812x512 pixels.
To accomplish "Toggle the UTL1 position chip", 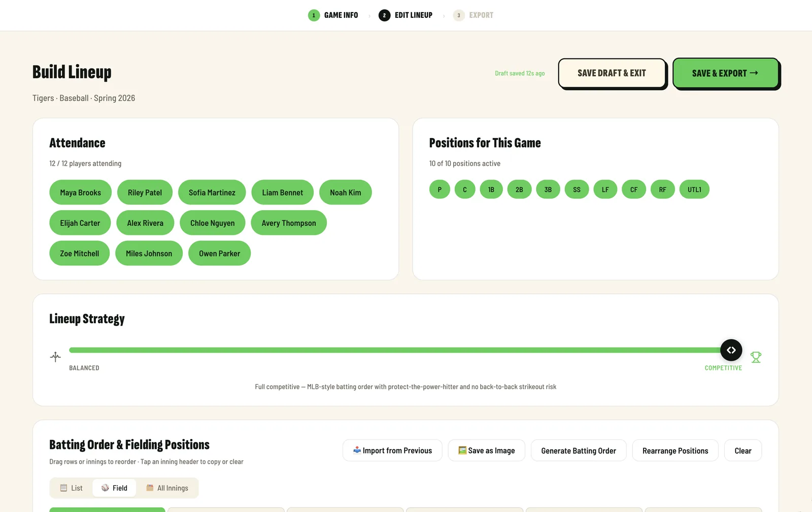I will [x=694, y=189].
